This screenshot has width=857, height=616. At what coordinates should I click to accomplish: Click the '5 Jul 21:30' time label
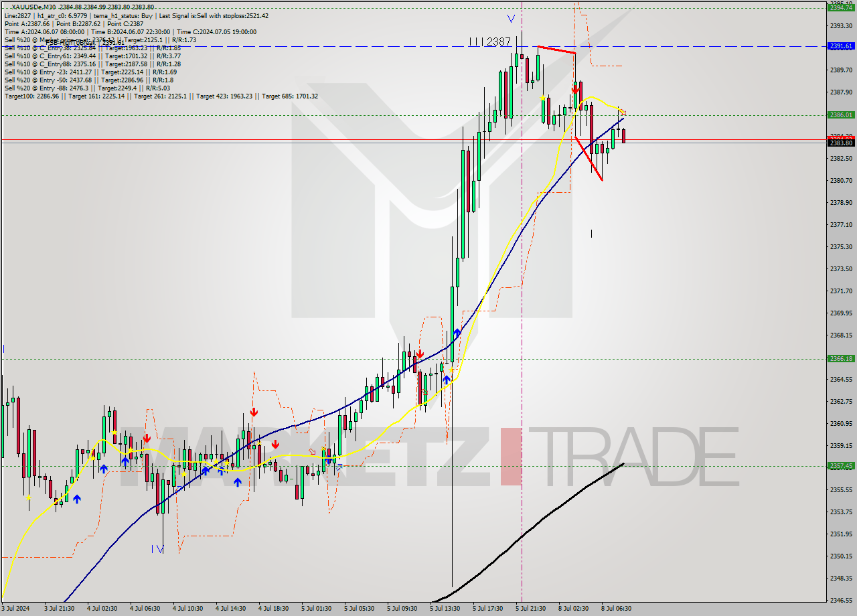pyautogui.click(x=530, y=609)
